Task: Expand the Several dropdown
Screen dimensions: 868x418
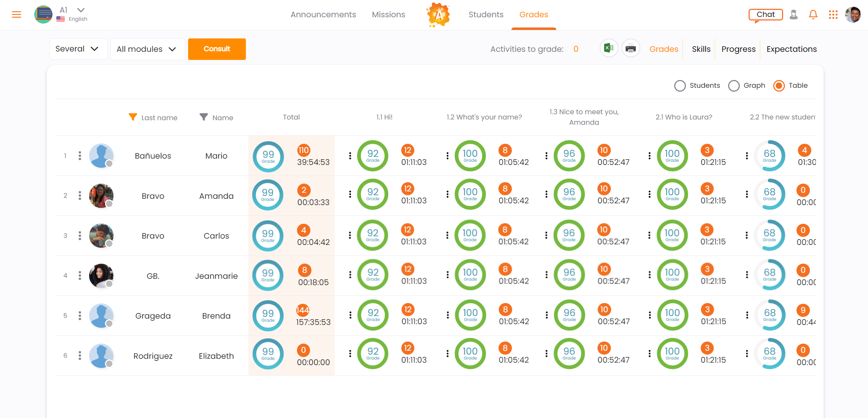Action: click(x=78, y=49)
